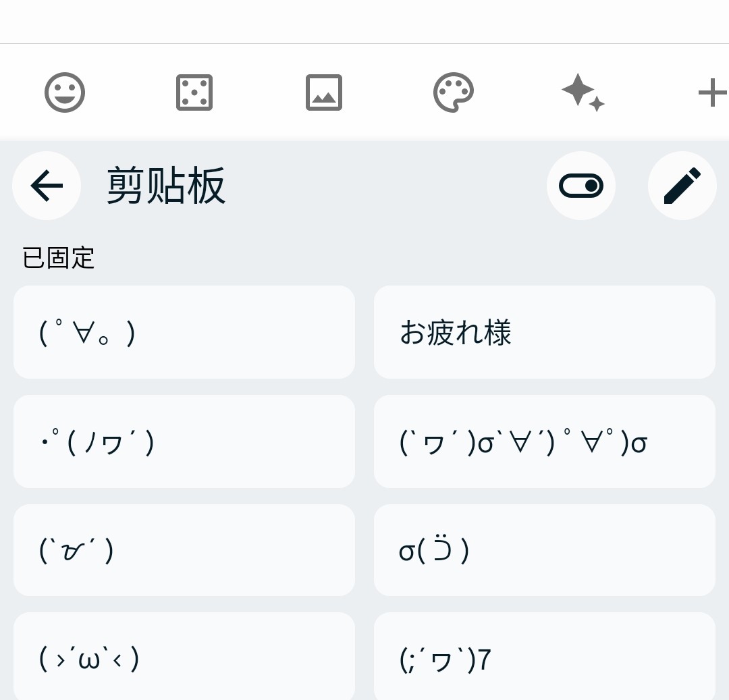
Task: Paste the お疲れ様 clip
Action: [544, 332]
